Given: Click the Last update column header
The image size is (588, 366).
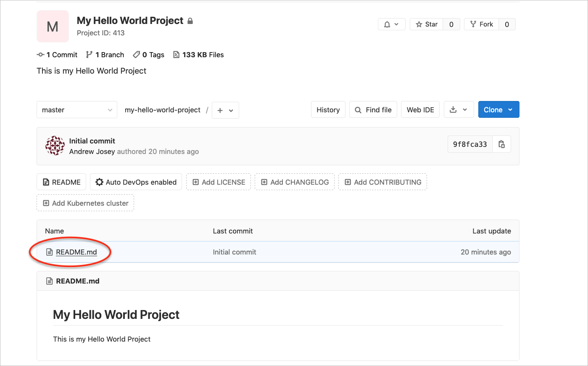Looking at the screenshot, I should (x=492, y=231).
